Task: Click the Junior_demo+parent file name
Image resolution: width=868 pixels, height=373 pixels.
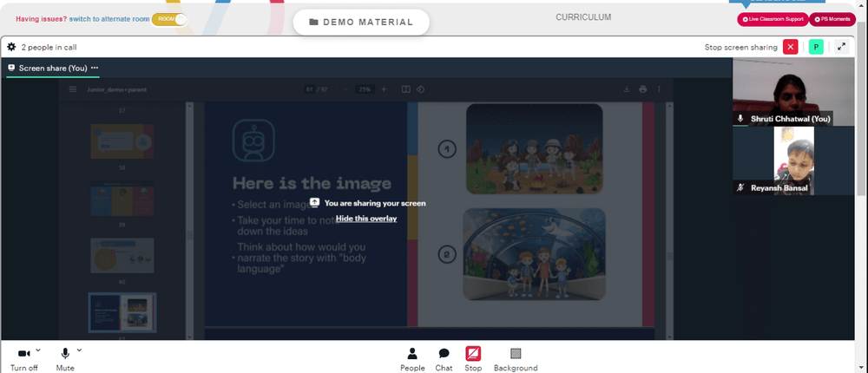Action: (x=117, y=89)
